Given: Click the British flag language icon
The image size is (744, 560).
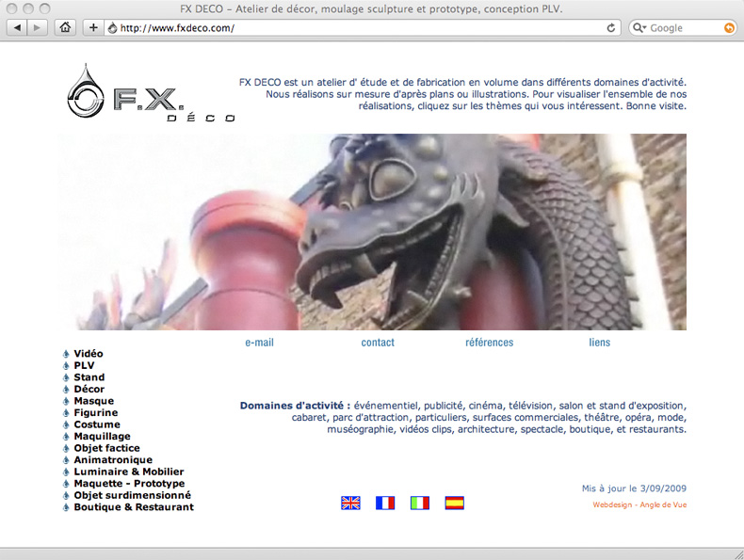Looking at the screenshot, I should tap(350, 503).
